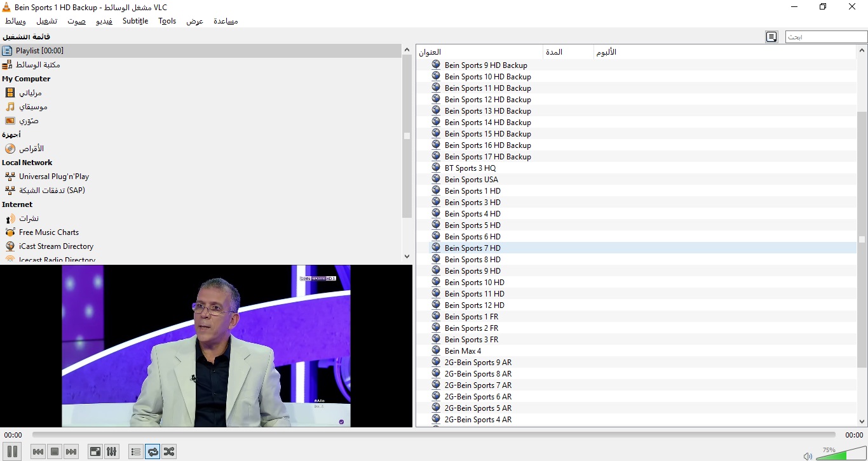
Task: Open the عرض (View) menu
Action: click(x=194, y=21)
